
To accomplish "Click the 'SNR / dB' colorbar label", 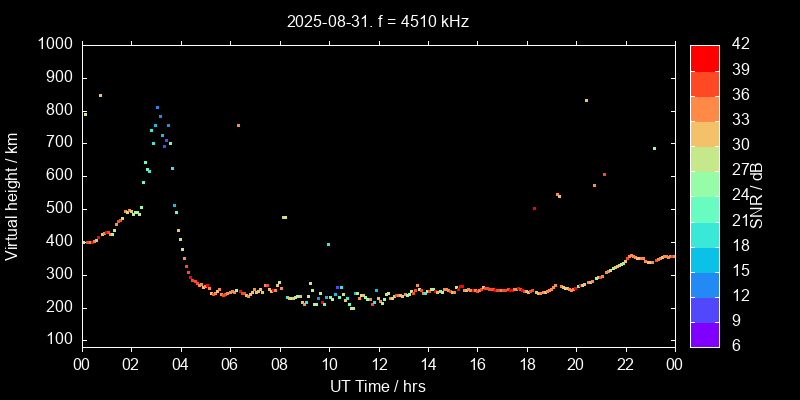I will pos(757,194).
